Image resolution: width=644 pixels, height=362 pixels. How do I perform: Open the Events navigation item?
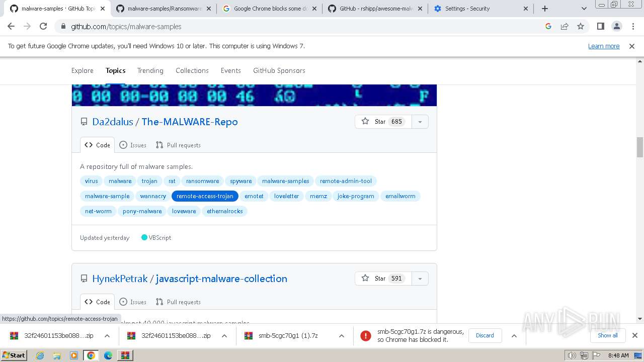click(231, 70)
